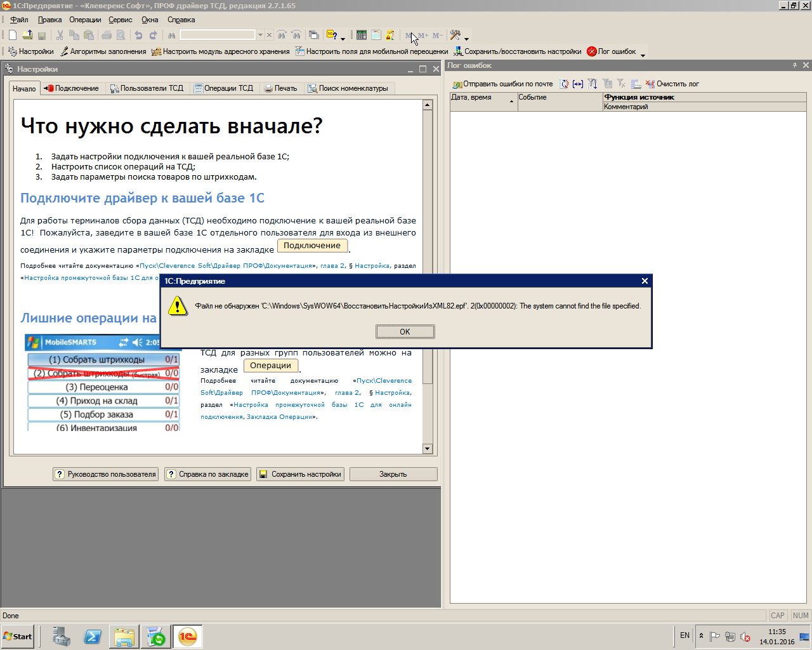Viewport: 812px width, 650px height.
Task: Click the Save diskette toolbar icon
Action: [42, 35]
